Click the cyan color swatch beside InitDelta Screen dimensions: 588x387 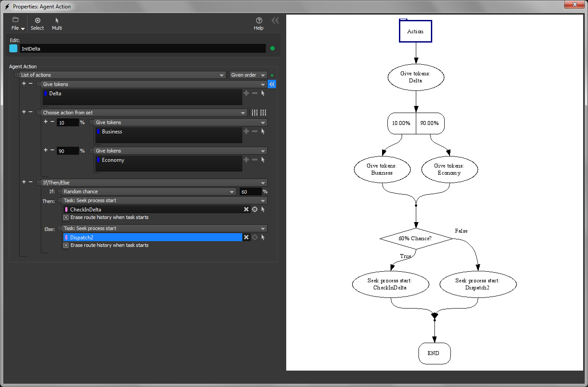[13, 49]
